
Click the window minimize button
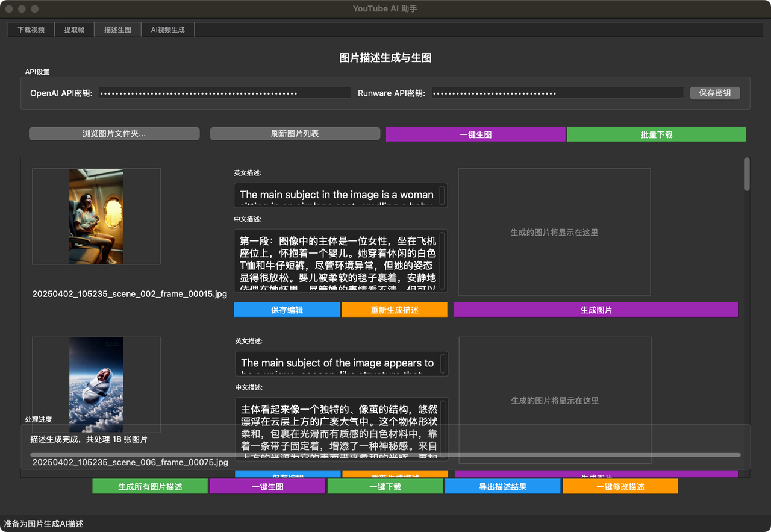pyautogui.click(x=22, y=9)
